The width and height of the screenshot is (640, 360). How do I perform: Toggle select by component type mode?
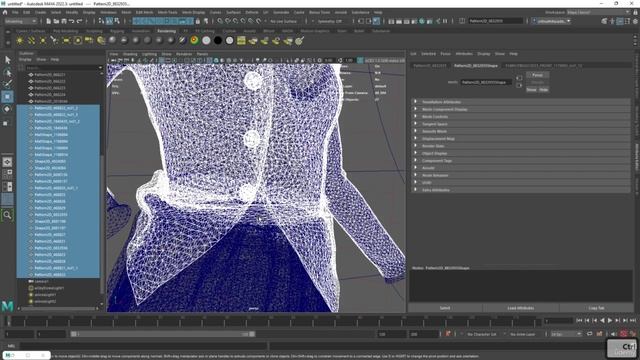(x=117, y=21)
